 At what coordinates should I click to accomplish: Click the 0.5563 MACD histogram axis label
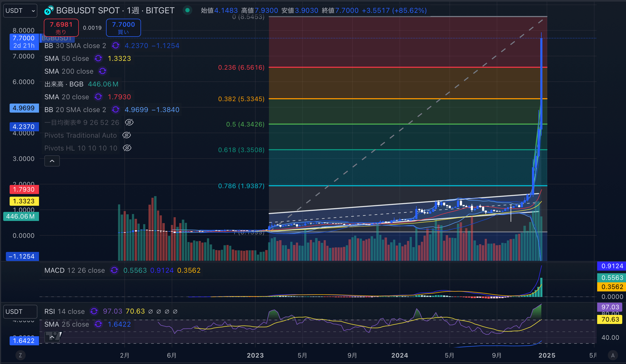(611, 278)
